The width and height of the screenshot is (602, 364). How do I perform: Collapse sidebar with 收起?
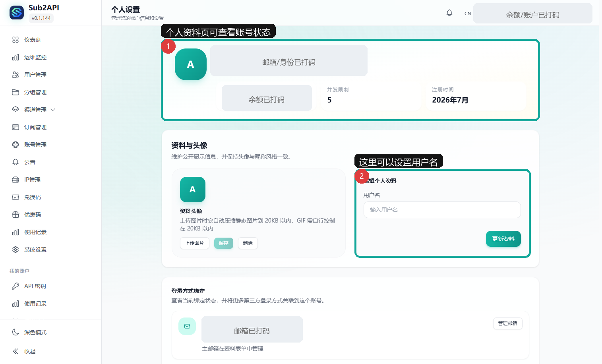pos(50,351)
